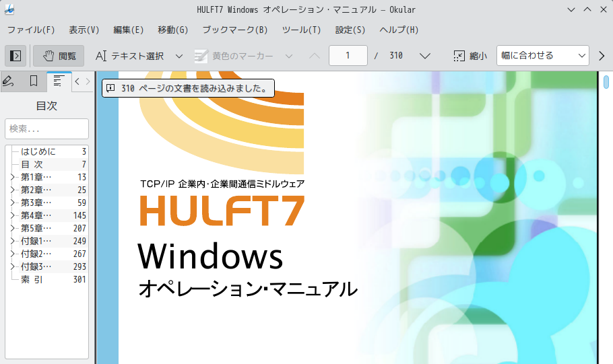This screenshot has width=613, height=364.
Task: Click page number 207 in contents
Action: 79,229
